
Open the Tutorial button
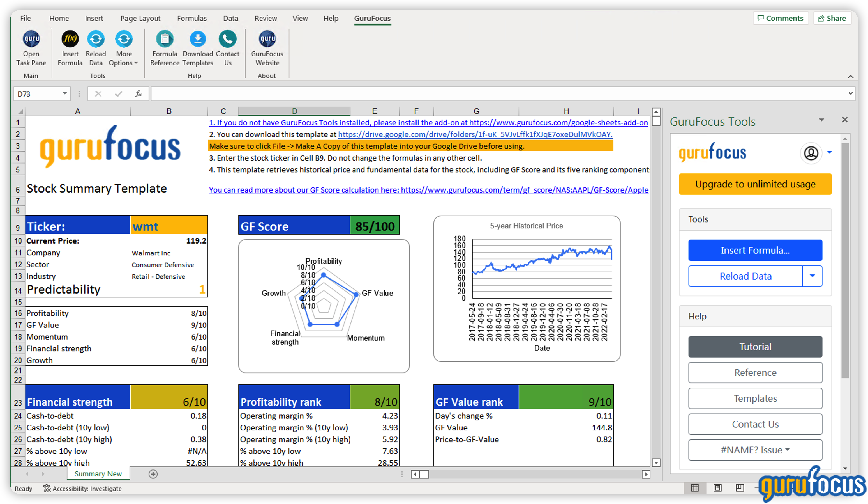coord(755,347)
